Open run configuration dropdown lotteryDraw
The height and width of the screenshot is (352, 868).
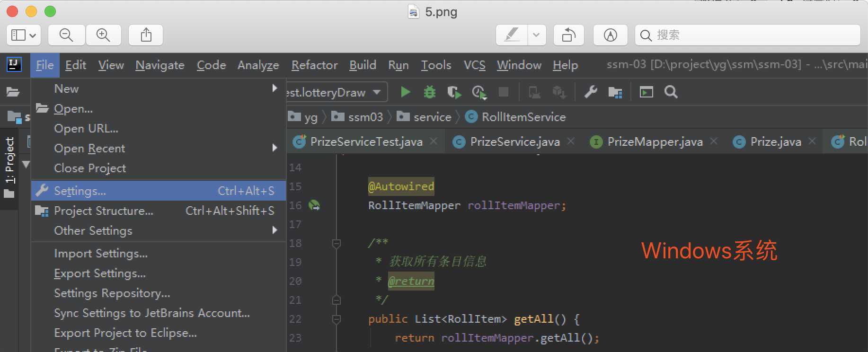pyautogui.click(x=336, y=92)
